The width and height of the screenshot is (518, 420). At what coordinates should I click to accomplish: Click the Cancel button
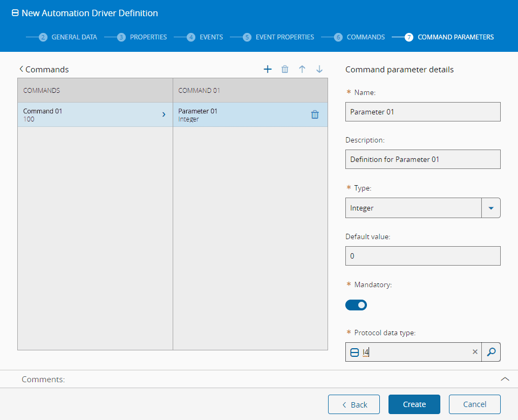(x=474, y=404)
